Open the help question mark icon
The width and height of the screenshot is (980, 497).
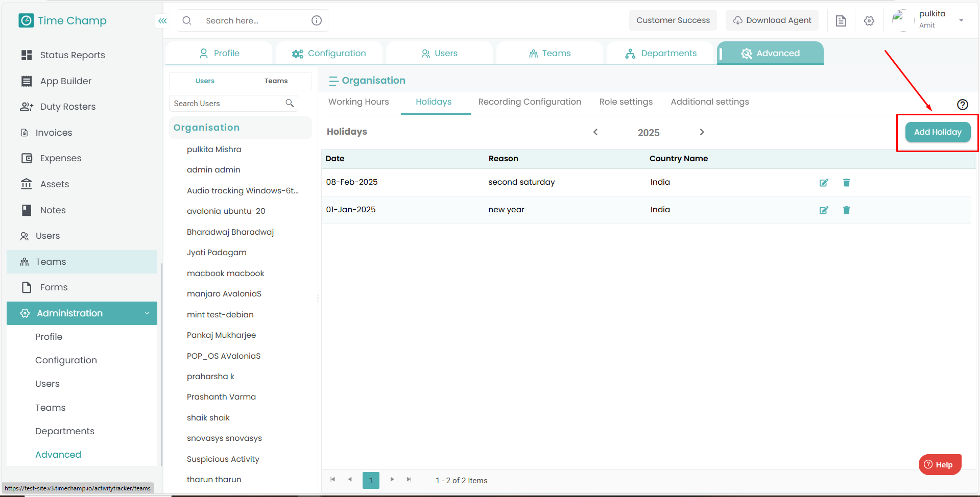(x=962, y=105)
